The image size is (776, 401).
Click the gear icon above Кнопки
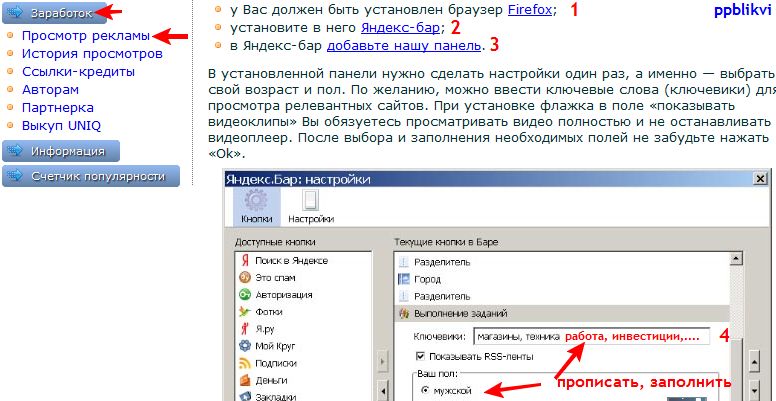(256, 200)
